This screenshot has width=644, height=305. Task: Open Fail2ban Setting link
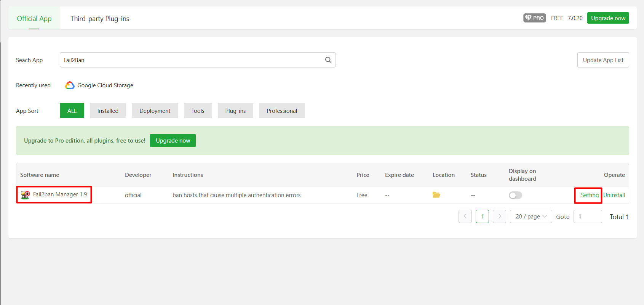click(589, 195)
